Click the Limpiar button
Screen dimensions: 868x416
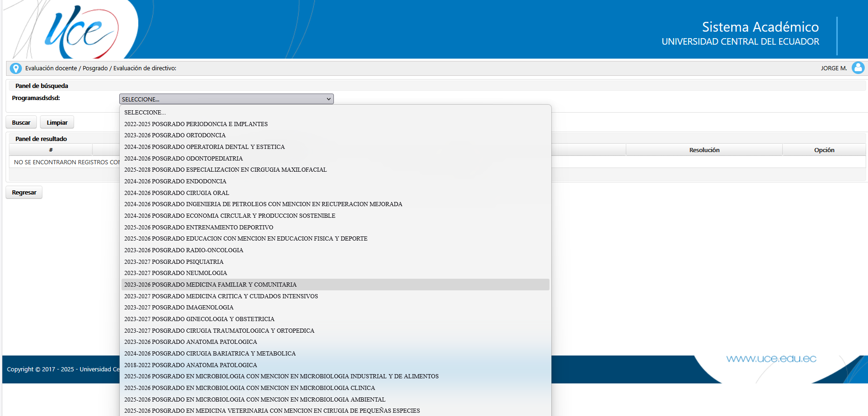(x=57, y=122)
